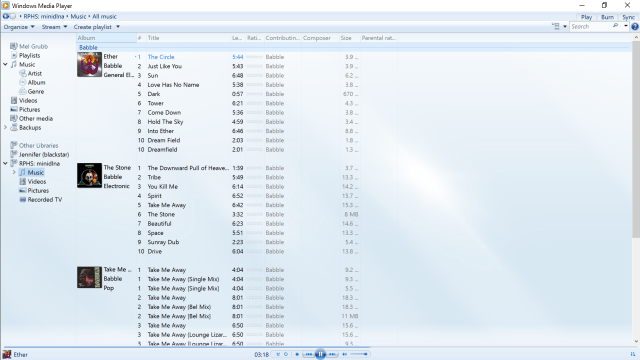
Task: Click Create playlist button
Action: [93, 27]
